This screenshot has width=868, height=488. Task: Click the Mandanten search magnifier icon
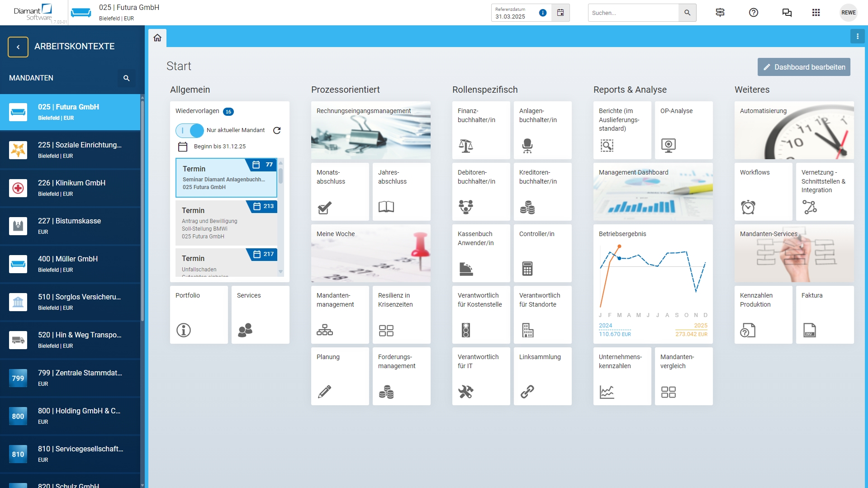127,78
